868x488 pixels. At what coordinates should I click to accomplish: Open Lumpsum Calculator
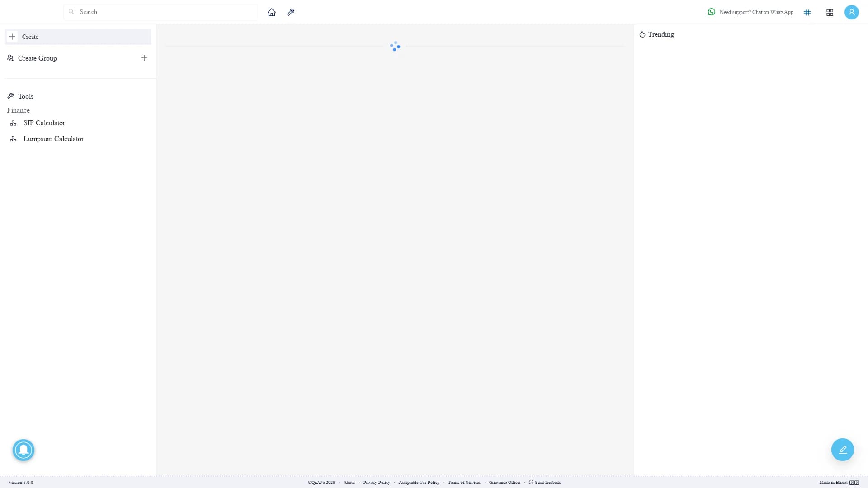coord(53,139)
